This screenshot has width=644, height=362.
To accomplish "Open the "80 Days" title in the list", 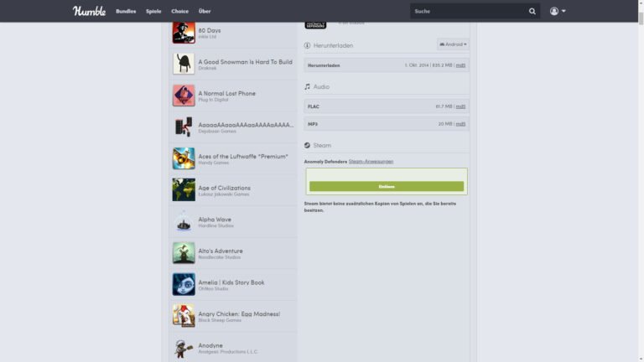I will click(x=210, y=30).
